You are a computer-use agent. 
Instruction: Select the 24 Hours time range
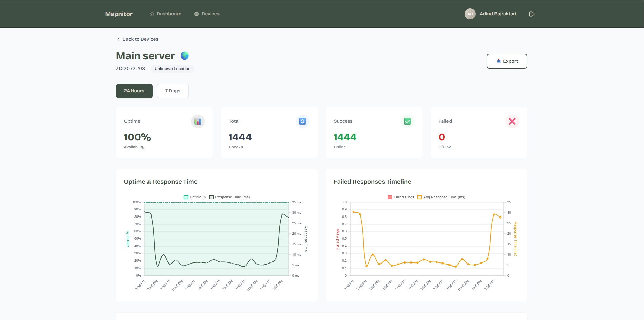point(134,91)
